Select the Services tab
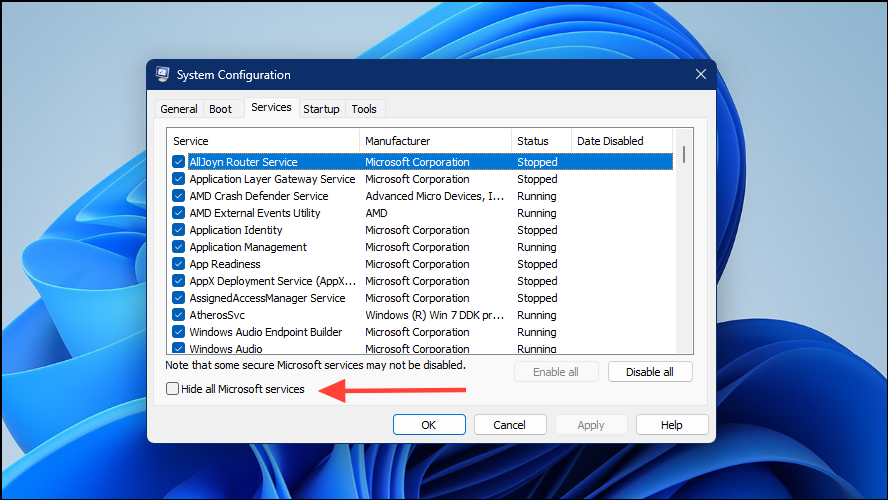Screen dimensions: 888x500 [x=271, y=107]
